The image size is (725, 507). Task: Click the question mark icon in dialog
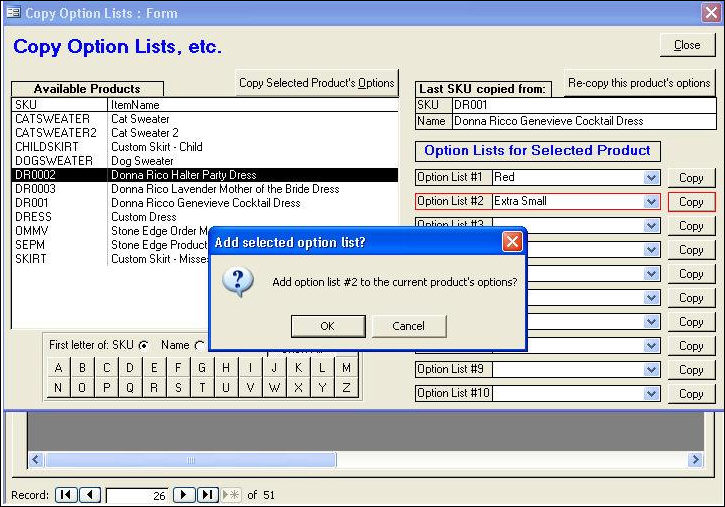[x=238, y=281]
